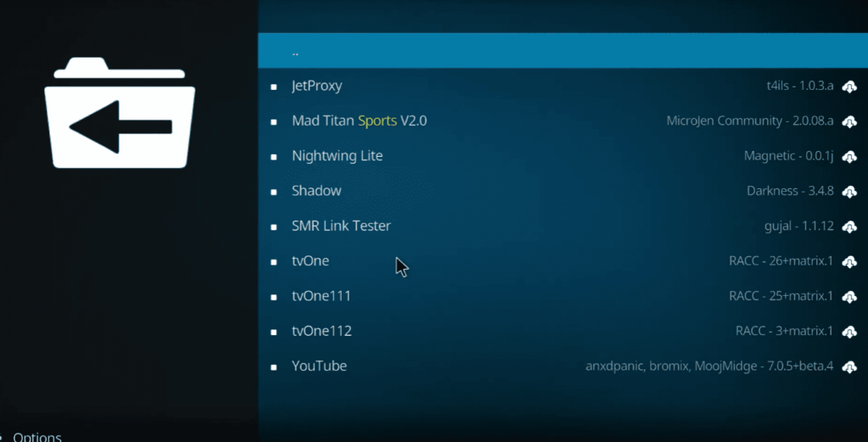
Task: Click the bullet icon beside YouTube
Action: (x=274, y=366)
